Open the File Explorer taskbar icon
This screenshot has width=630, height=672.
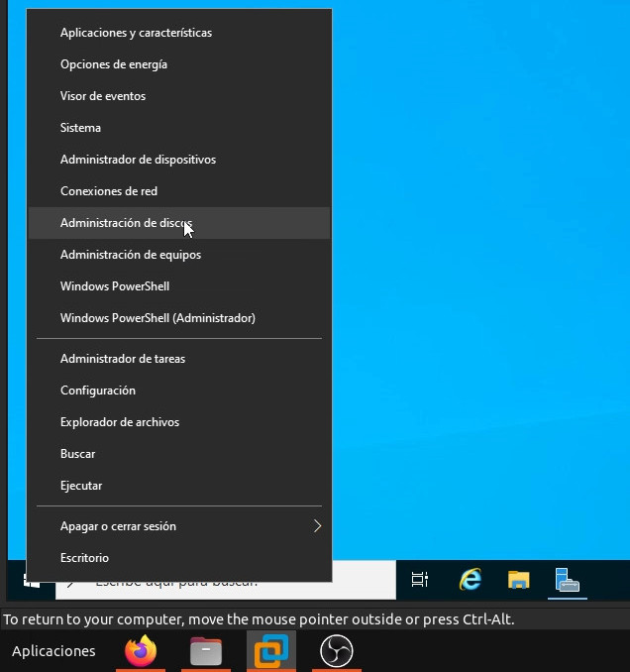click(x=518, y=580)
